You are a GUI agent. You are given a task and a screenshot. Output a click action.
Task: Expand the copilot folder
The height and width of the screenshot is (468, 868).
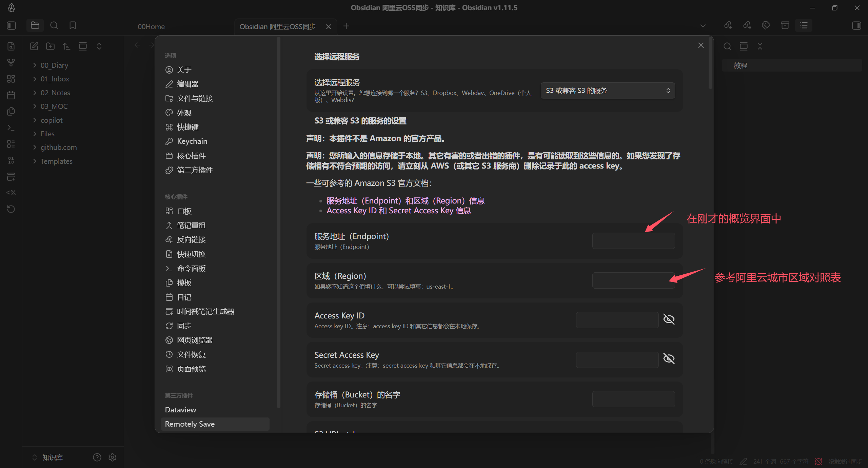click(x=35, y=120)
